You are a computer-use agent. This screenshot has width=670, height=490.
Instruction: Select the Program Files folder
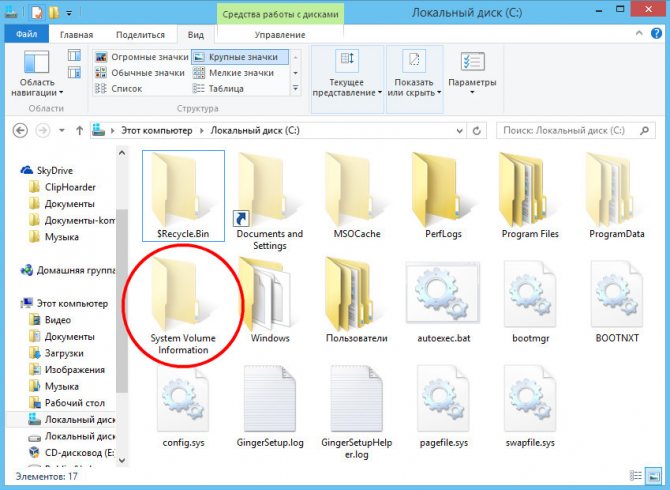[x=530, y=196]
